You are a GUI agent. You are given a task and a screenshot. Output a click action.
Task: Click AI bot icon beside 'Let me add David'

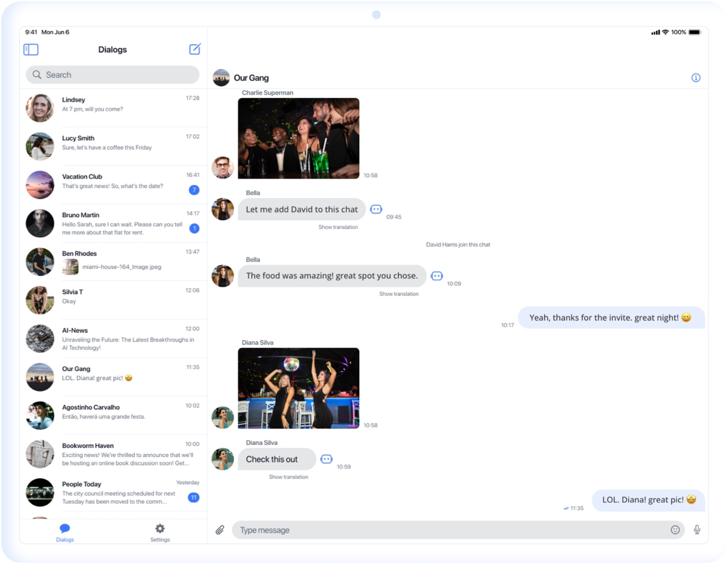tap(376, 209)
